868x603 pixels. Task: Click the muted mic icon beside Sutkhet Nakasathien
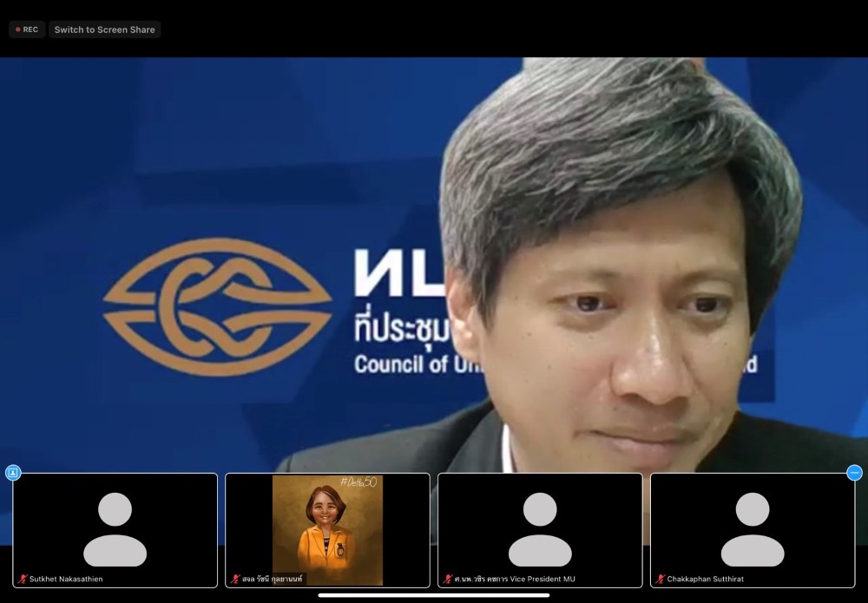click(x=23, y=579)
